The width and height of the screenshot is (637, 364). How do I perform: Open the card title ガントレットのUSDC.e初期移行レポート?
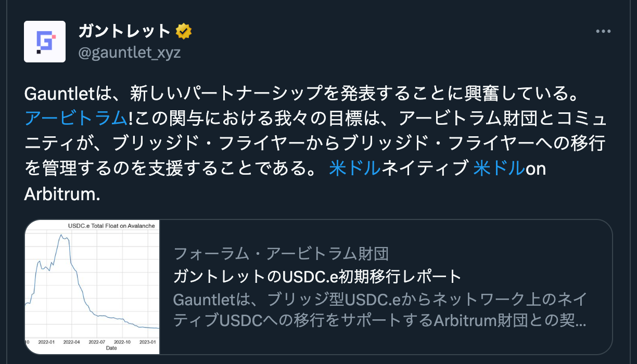[317, 276]
